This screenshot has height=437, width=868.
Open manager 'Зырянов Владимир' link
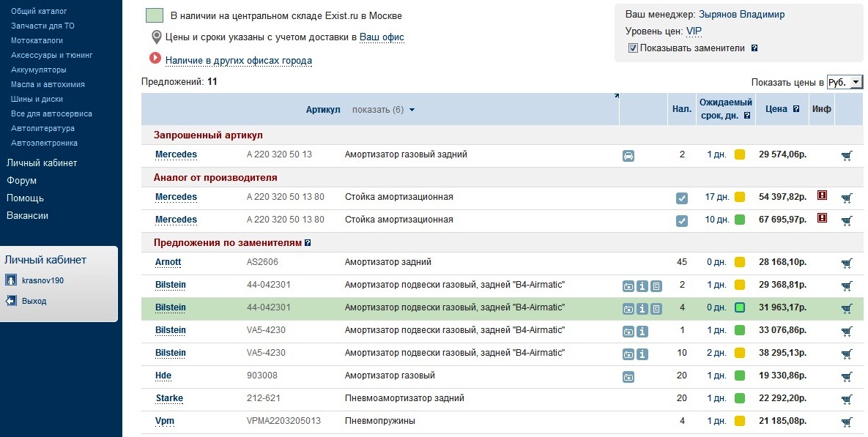pyautogui.click(x=742, y=15)
